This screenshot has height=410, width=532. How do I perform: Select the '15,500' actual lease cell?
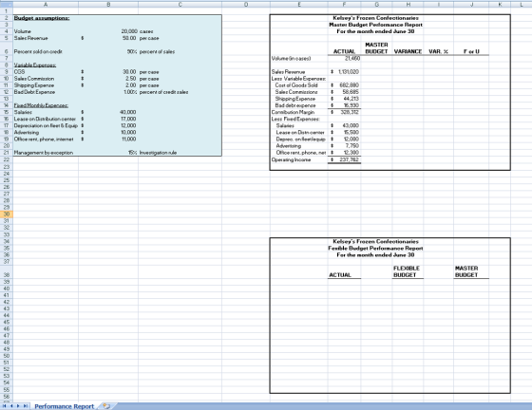coord(351,133)
